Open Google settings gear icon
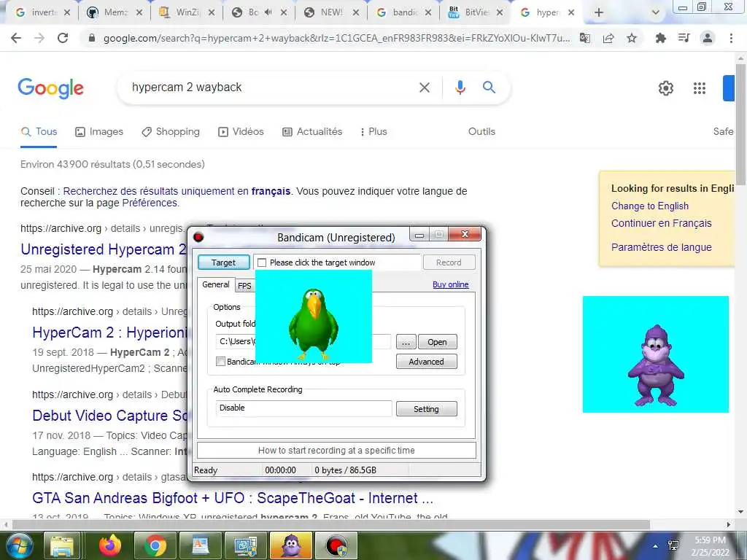The width and height of the screenshot is (747, 560). pos(665,88)
